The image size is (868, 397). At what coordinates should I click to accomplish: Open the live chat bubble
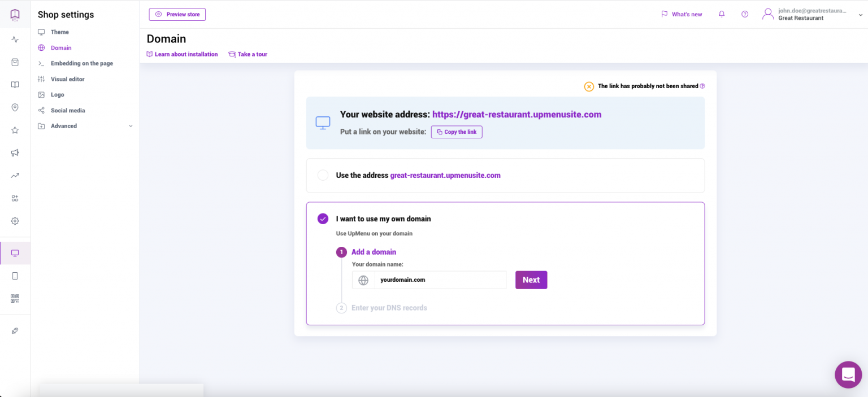pyautogui.click(x=848, y=374)
